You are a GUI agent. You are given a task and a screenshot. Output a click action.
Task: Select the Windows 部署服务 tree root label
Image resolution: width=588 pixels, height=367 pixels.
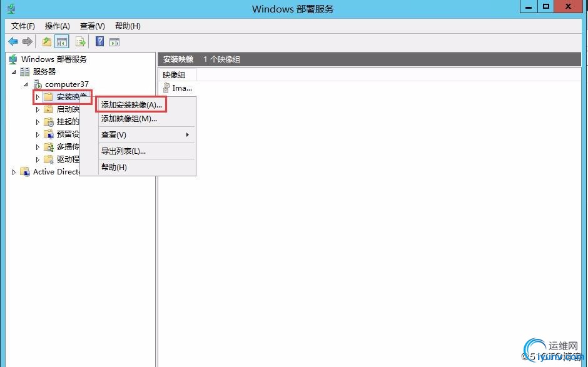54,59
